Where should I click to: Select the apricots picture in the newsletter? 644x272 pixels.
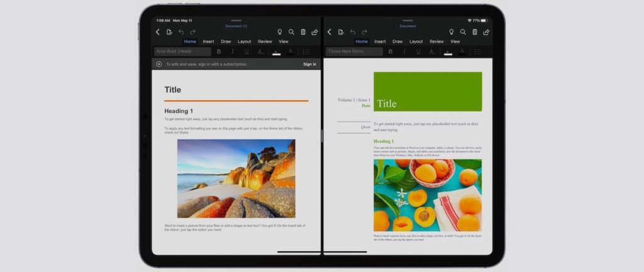[x=427, y=195]
